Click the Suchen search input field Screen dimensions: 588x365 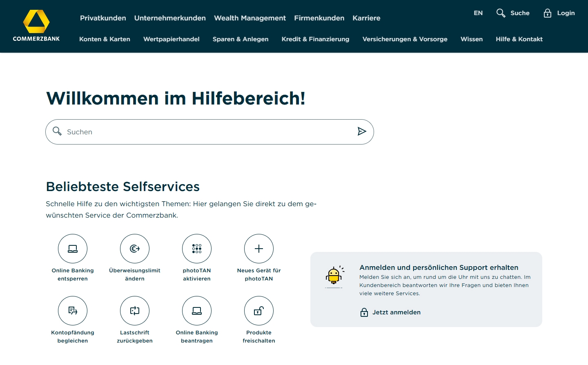[209, 132]
